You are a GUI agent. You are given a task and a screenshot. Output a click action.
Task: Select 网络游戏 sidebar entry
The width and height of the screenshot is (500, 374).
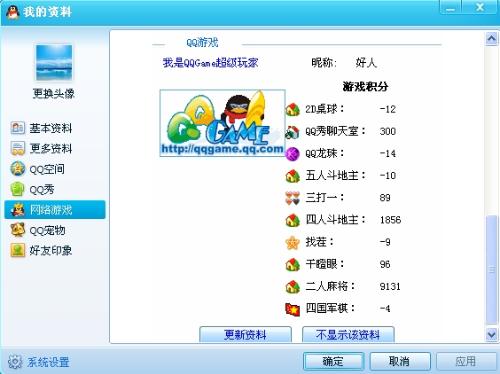click(x=55, y=210)
